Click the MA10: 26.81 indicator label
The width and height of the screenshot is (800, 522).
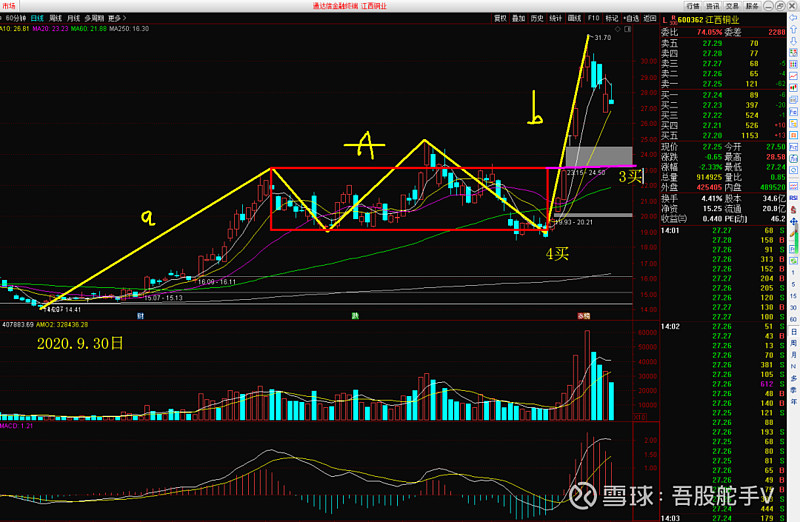[x=15, y=29]
